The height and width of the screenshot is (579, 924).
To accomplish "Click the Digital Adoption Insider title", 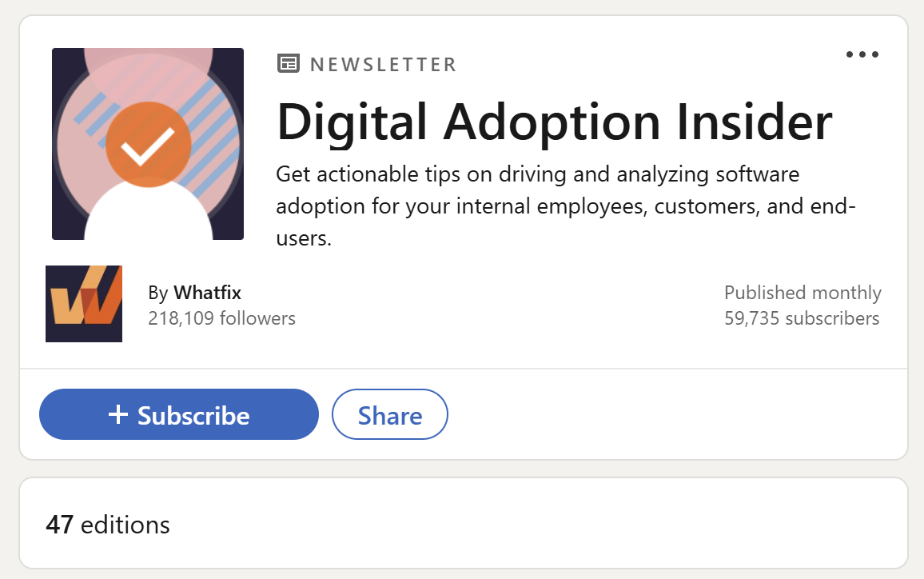I will coord(554,121).
